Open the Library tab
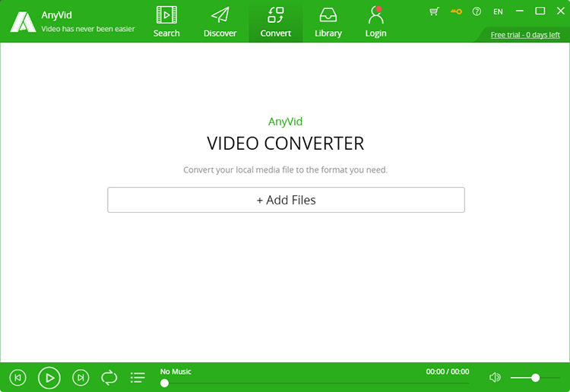This screenshot has width=570, height=392. (x=328, y=22)
